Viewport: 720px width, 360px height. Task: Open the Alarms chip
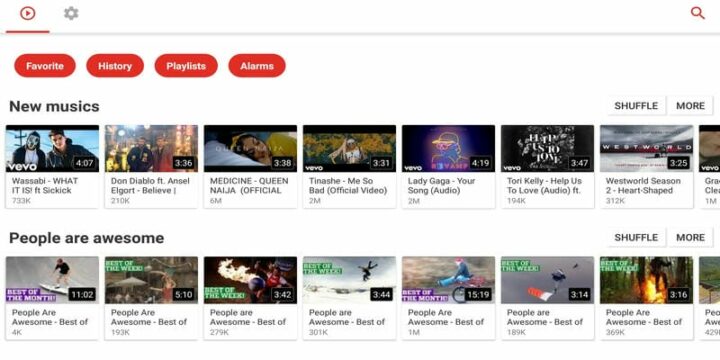(257, 66)
